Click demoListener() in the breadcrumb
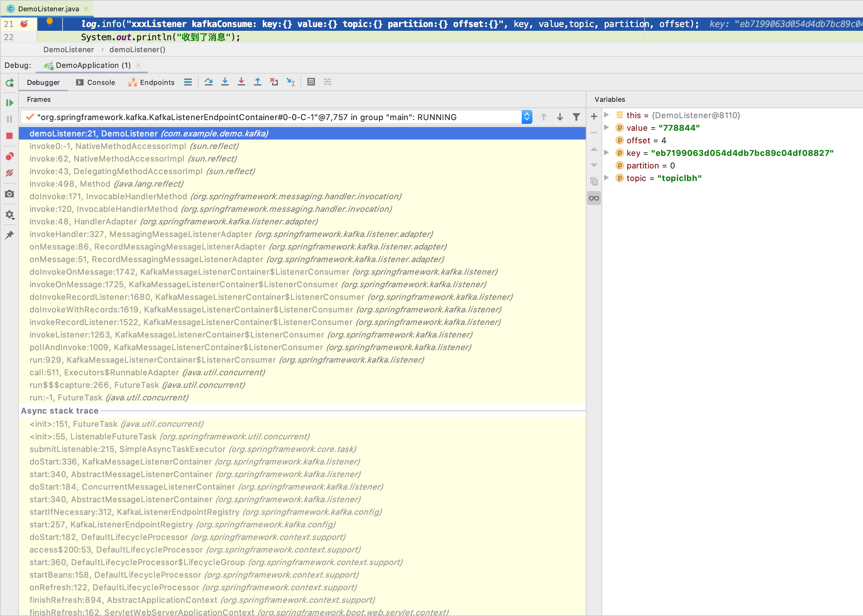The width and height of the screenshot is (863, 616). [137, 50]
